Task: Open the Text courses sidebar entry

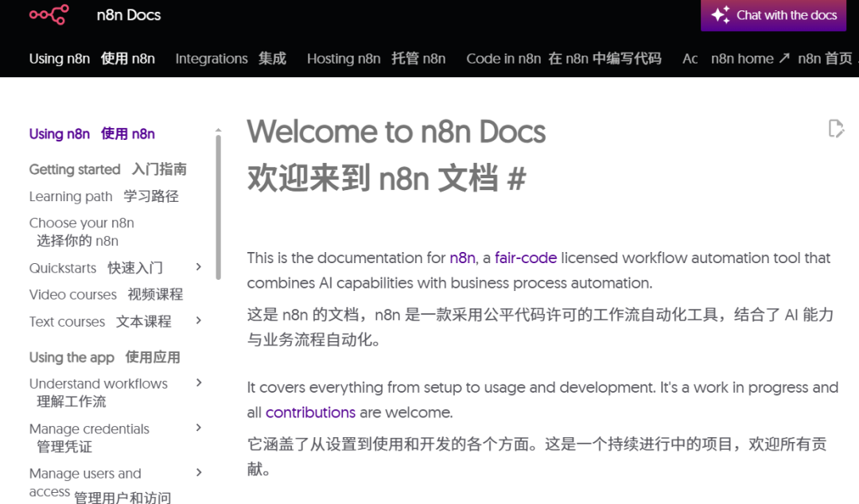Action: click(100, 322)
